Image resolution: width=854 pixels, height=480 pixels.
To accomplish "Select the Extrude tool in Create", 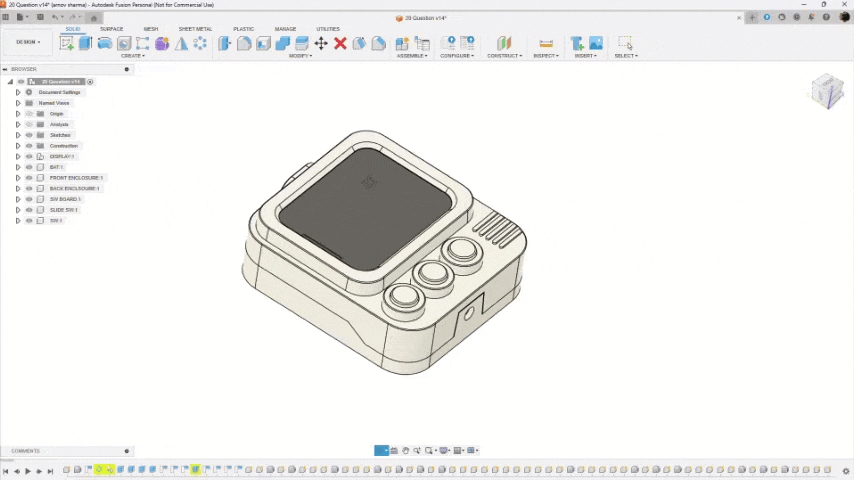I will (86, 43).
